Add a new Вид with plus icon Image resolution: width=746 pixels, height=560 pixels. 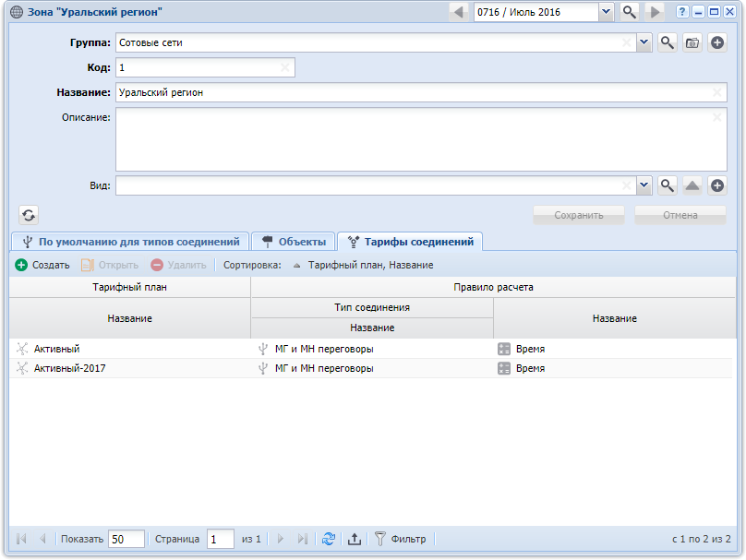click(x=717, y=185)
